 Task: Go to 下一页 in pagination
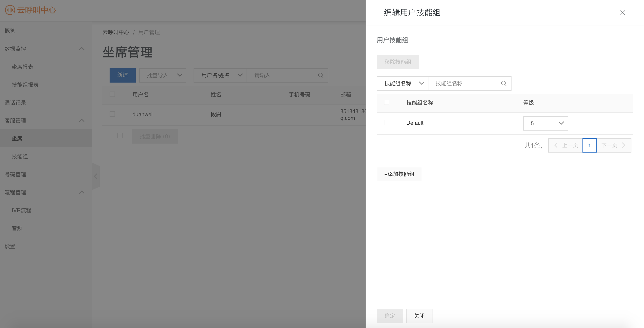614,145
